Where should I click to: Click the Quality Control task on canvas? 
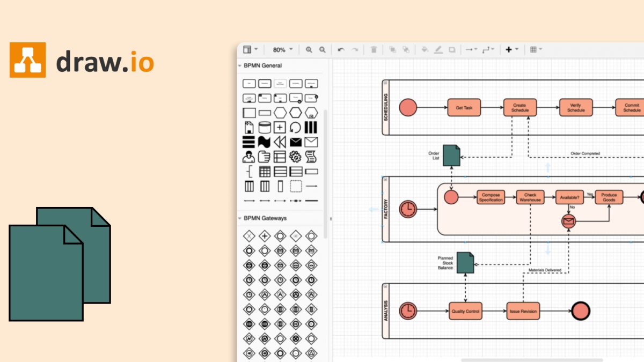[465, 311]
